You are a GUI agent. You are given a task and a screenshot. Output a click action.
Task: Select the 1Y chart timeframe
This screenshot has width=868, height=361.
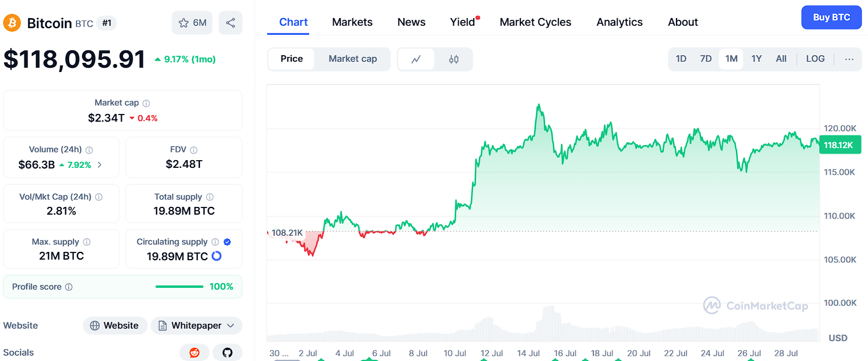(x=756, y=58)
